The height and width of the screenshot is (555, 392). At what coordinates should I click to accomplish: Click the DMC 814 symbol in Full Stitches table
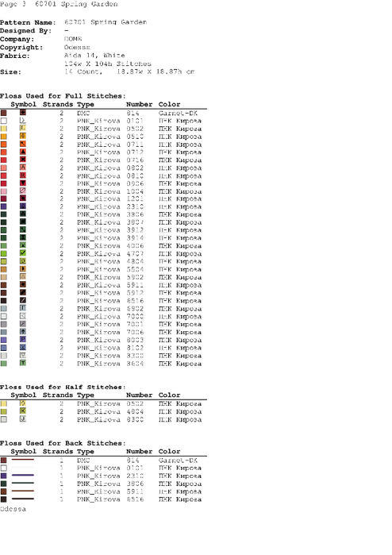coord(23,113)
